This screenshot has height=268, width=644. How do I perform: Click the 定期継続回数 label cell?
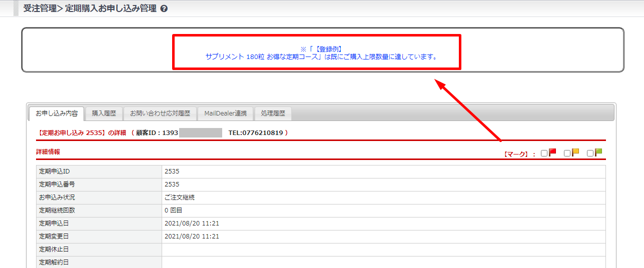(99, 210)
